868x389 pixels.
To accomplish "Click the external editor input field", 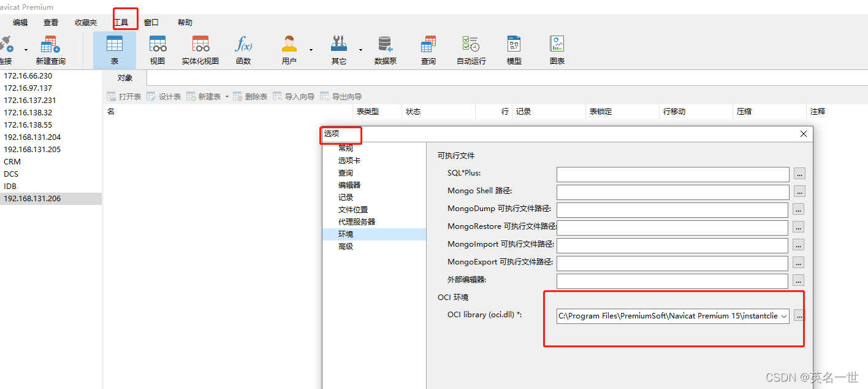I will pos(672,281).
